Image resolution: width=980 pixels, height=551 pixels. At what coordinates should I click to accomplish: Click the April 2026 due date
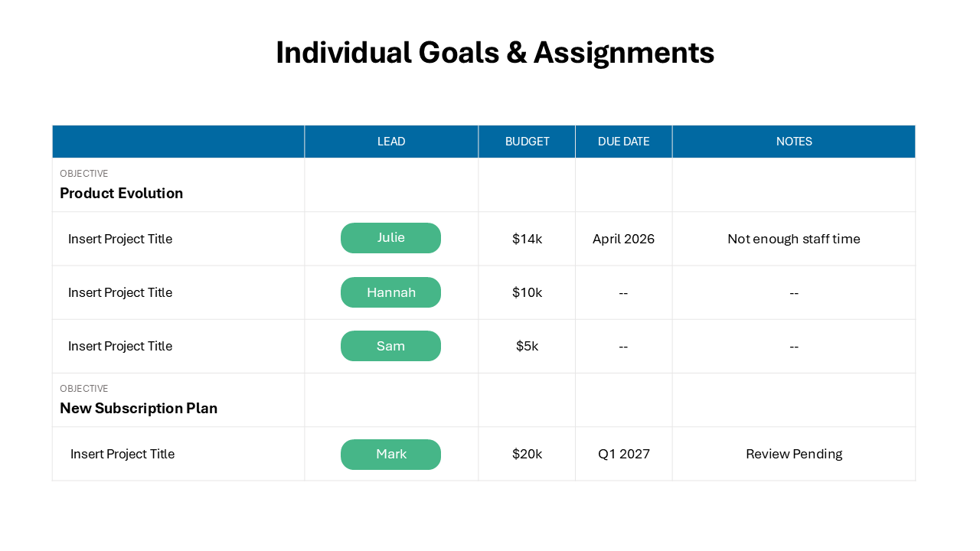click(623, 239)
